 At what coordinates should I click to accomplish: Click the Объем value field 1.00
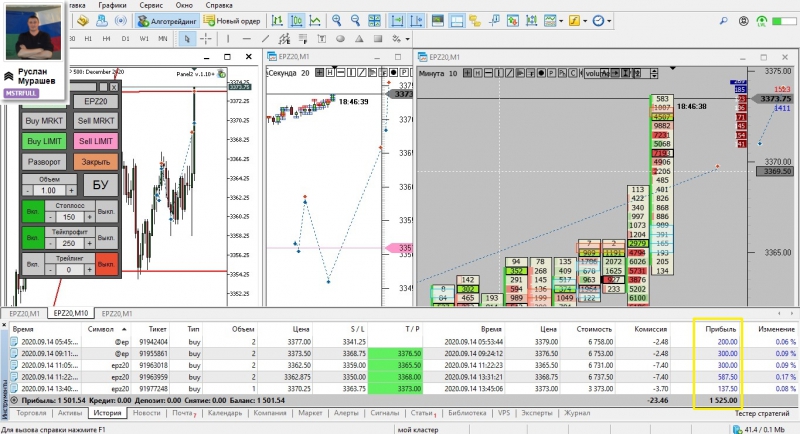tap(49, 190)
